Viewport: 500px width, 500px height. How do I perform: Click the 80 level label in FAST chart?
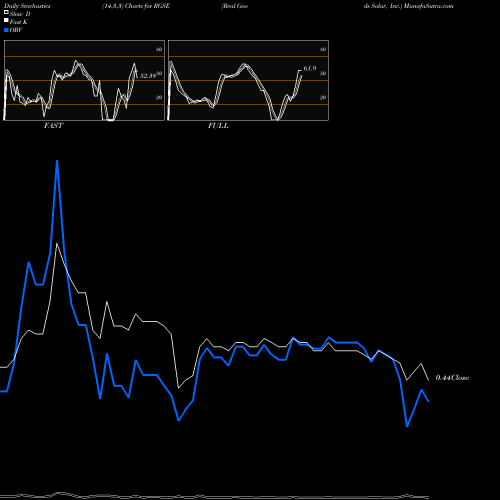click(159, 50)
